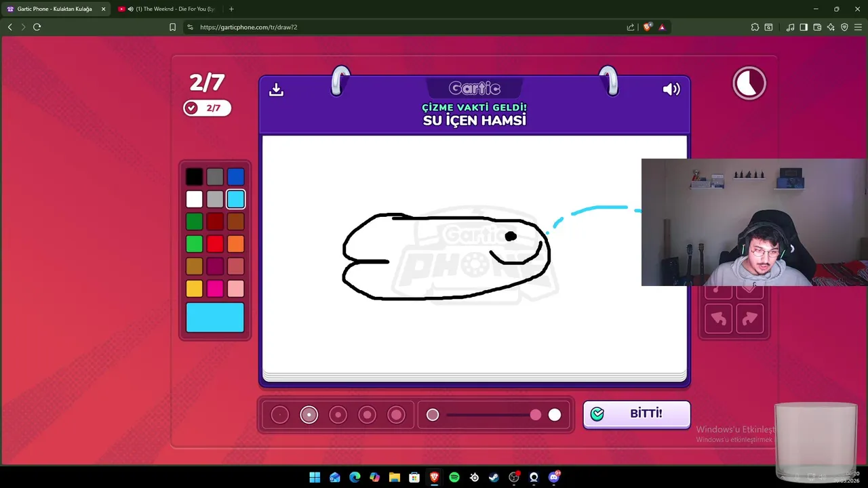Pick the bright green color swatch
This screenshot has width=868, height=488.
pyautogui.click(x=195, y=244)
